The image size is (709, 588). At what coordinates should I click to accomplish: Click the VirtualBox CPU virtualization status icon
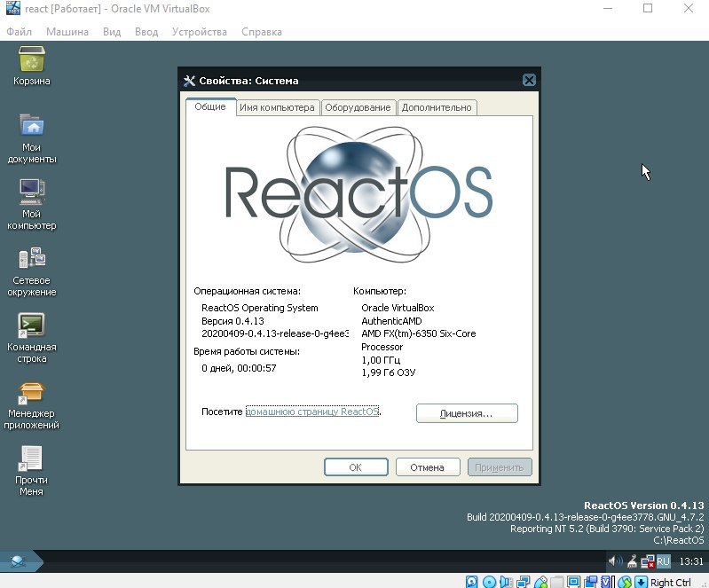tap(607, 582)
